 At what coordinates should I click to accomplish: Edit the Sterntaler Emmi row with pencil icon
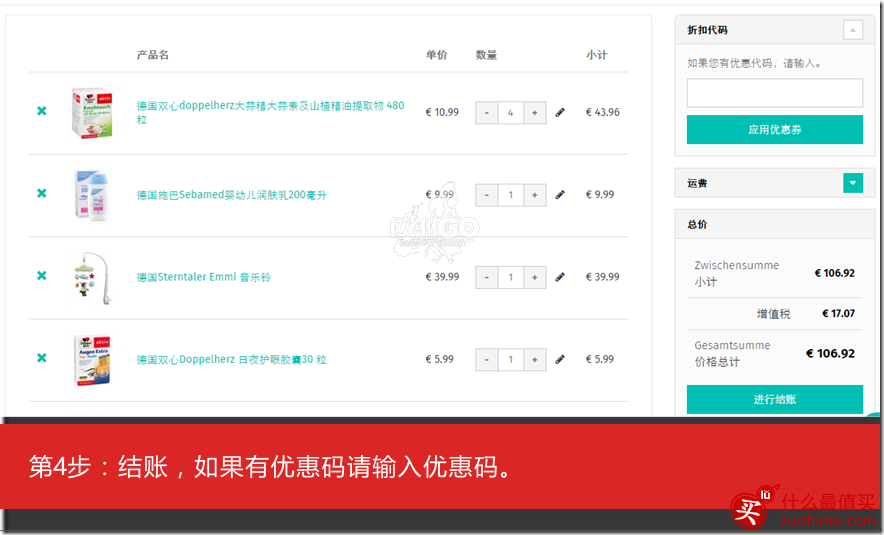[560, 277]
